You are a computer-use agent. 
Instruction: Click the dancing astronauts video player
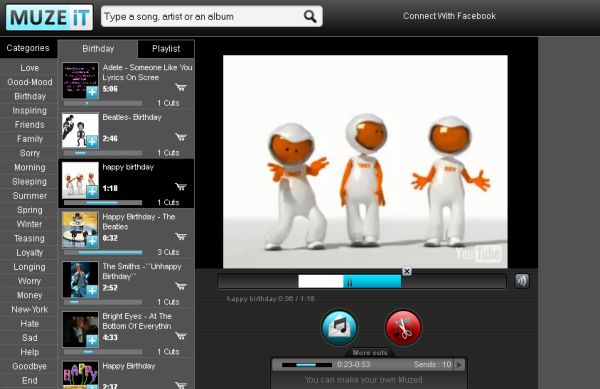click(365, 161)
